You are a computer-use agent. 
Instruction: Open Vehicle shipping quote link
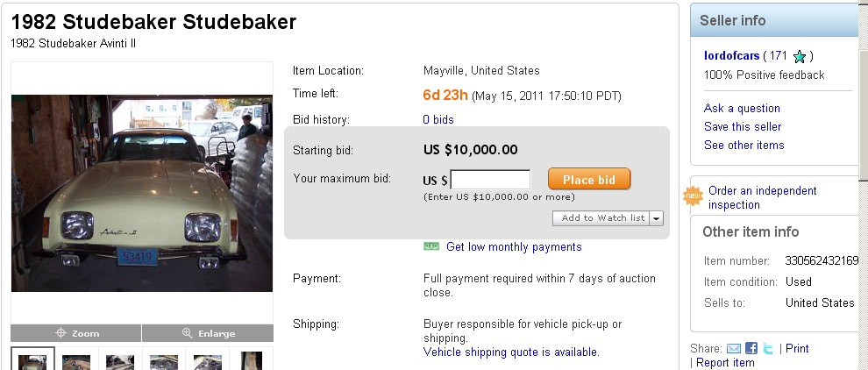[x=511, y=352]
